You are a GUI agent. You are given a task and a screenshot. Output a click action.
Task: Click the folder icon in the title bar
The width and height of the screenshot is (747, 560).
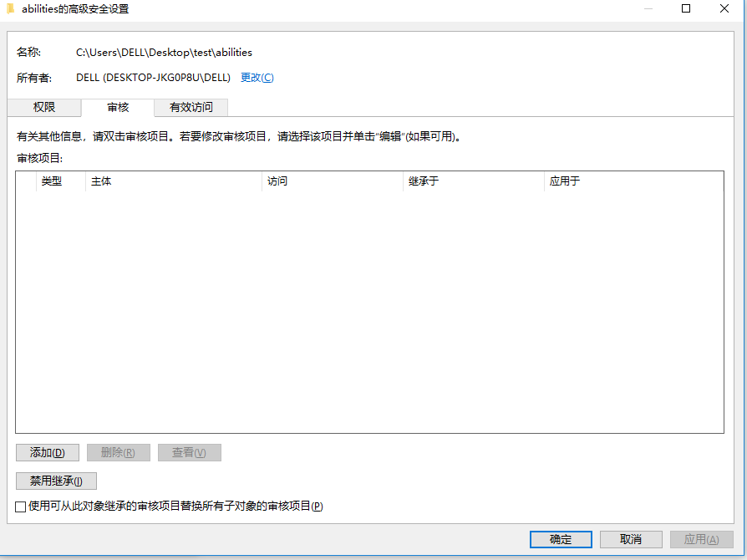(11, 8)
